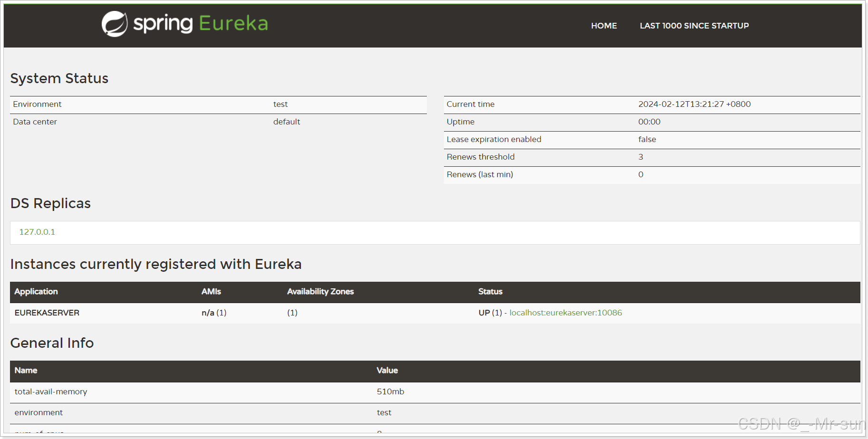
Task: Click the Renews threshold label
Action: pyautogui.click(x=481, y=157)
